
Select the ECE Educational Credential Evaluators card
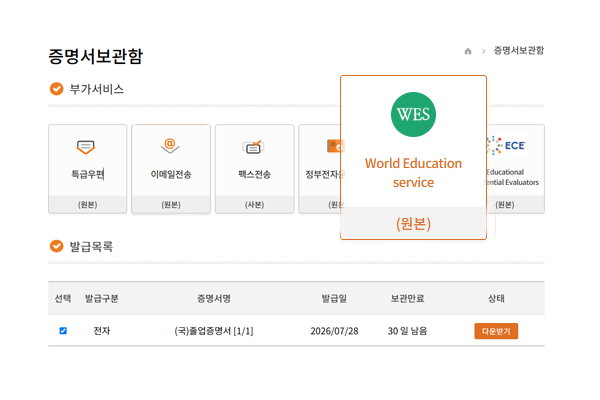tap(515, 168)
